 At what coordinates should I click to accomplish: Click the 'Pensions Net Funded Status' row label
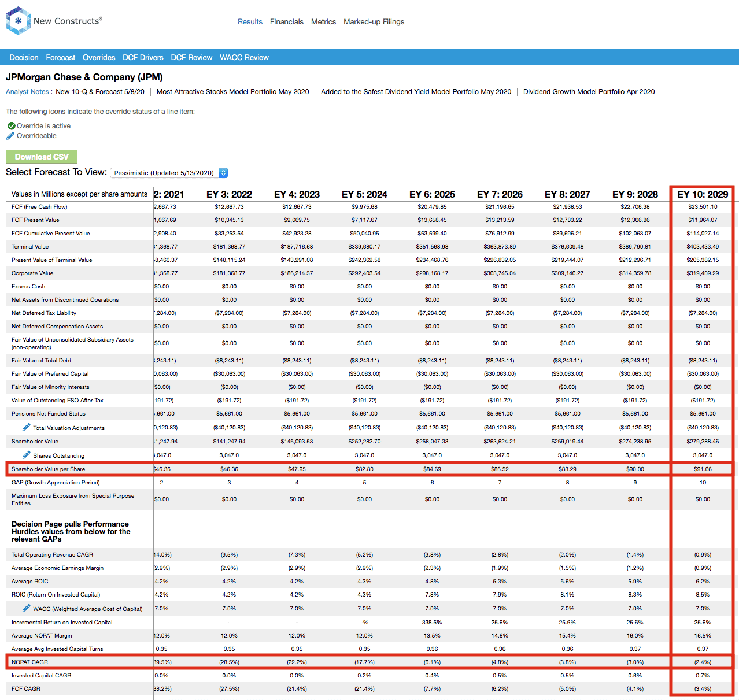49,414
